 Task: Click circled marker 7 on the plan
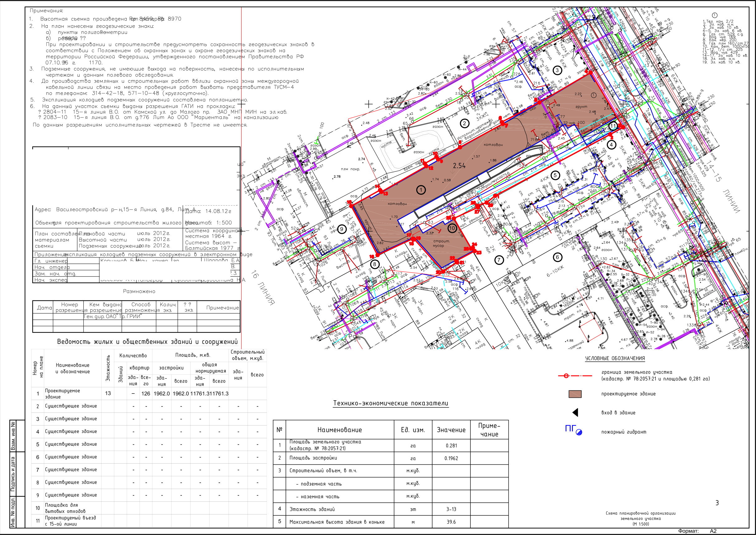[499, 260]
